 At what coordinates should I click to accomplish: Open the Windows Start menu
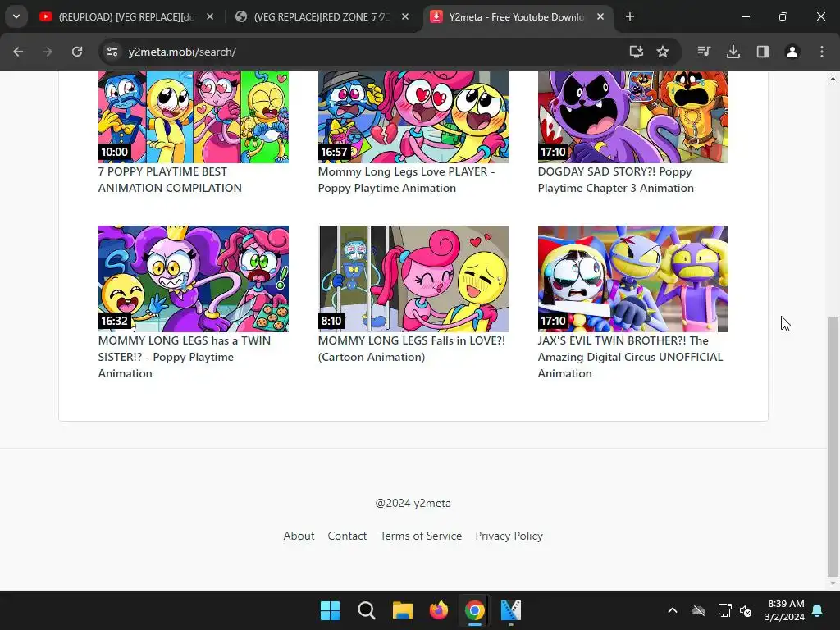330,610
